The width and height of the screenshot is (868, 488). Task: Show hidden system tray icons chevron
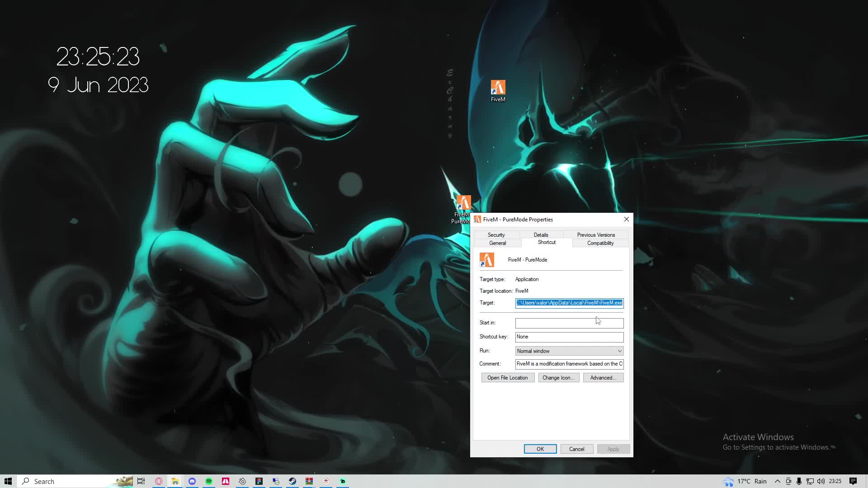click(777, 481)
